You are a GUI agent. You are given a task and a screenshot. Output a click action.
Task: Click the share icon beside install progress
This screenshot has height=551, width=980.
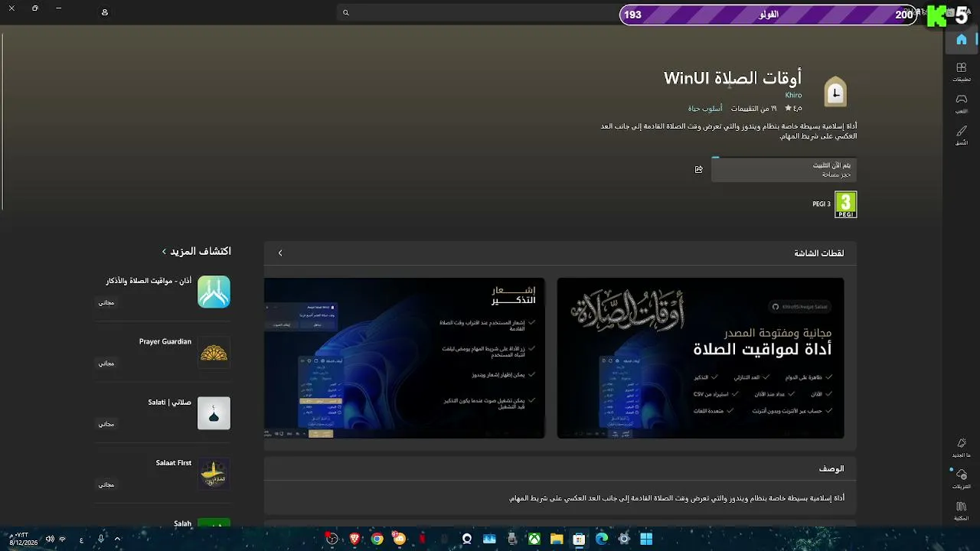click(698, 170)
